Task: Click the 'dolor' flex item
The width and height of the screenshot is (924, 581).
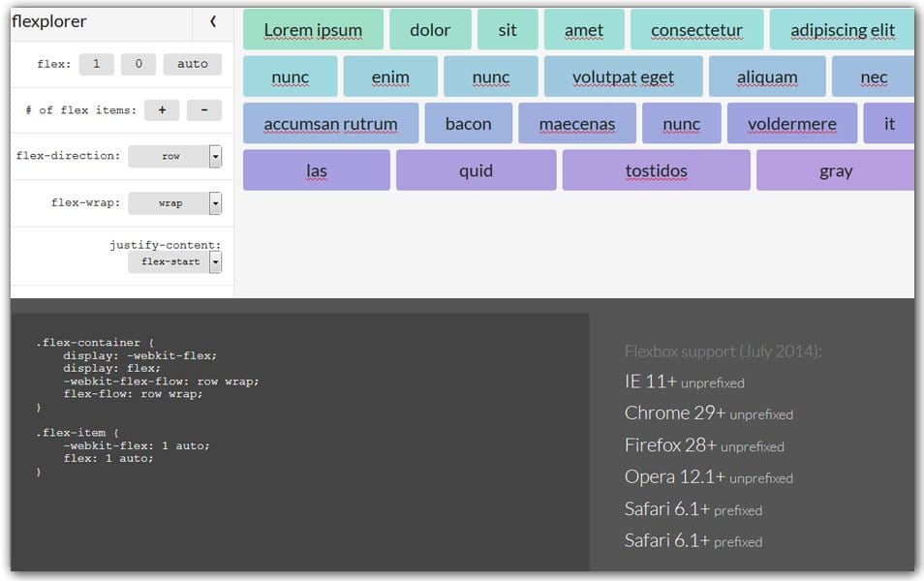Action: (430, 29)
